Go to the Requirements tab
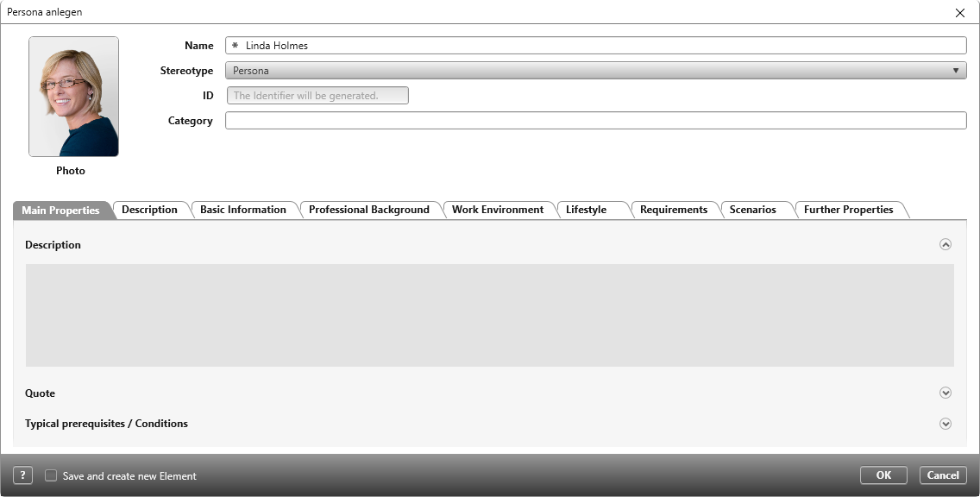 (x=674, y=209)
